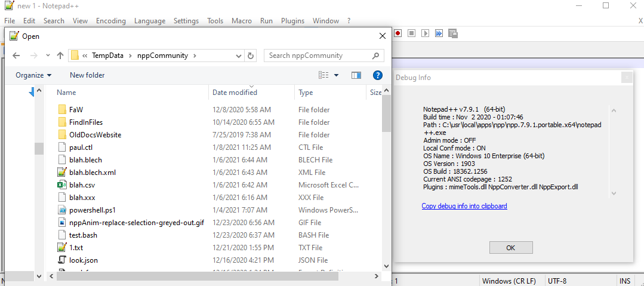Go up one folder level
644x286 pixels.
tap(60, 56)
